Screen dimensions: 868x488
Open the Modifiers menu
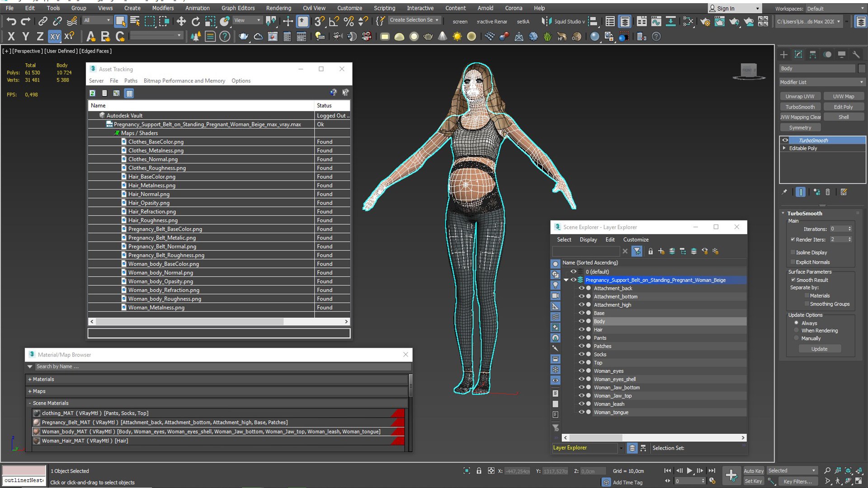[x=163, y=8]
